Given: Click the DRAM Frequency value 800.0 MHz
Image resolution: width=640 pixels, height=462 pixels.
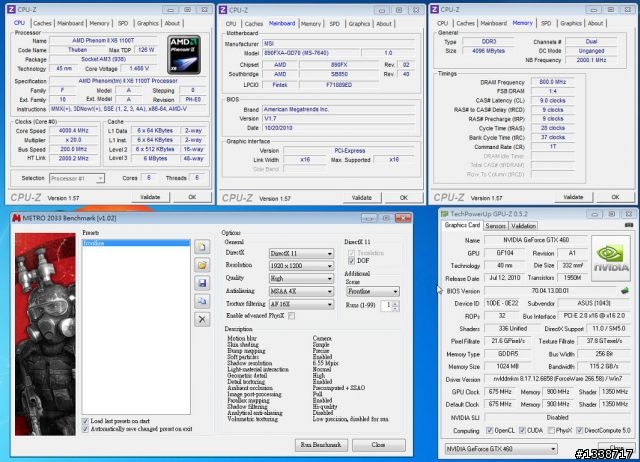Looking at the screenshot, I should tap(553, 82).
